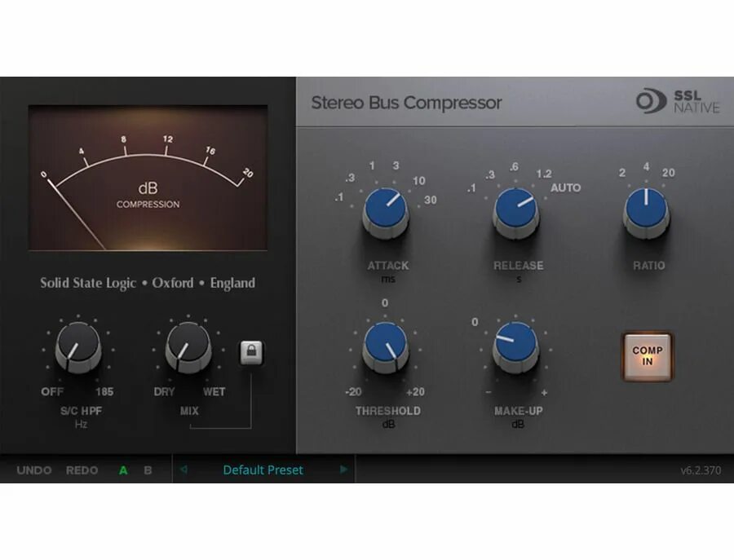This screenshot has width=734, height=560.
Task: Click the 30 ms attack marking
Action: pyautogui.click(x=430, y=201)
